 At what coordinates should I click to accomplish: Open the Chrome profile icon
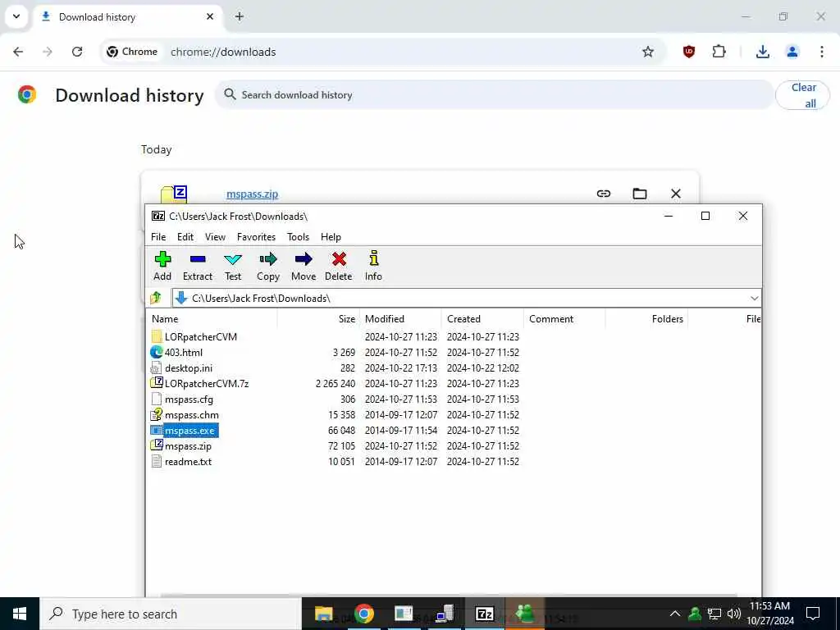(792, 52)
